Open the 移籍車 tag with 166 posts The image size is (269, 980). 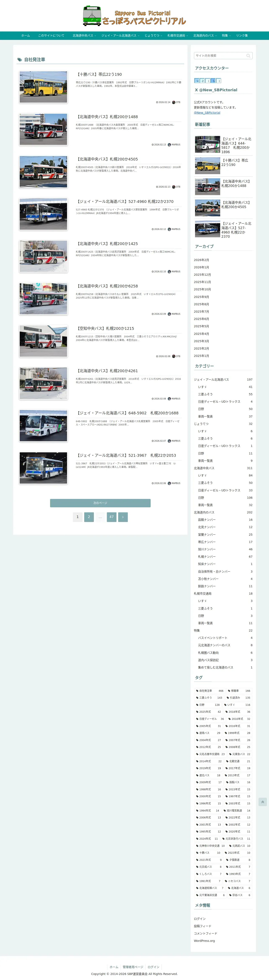(239, 690)
